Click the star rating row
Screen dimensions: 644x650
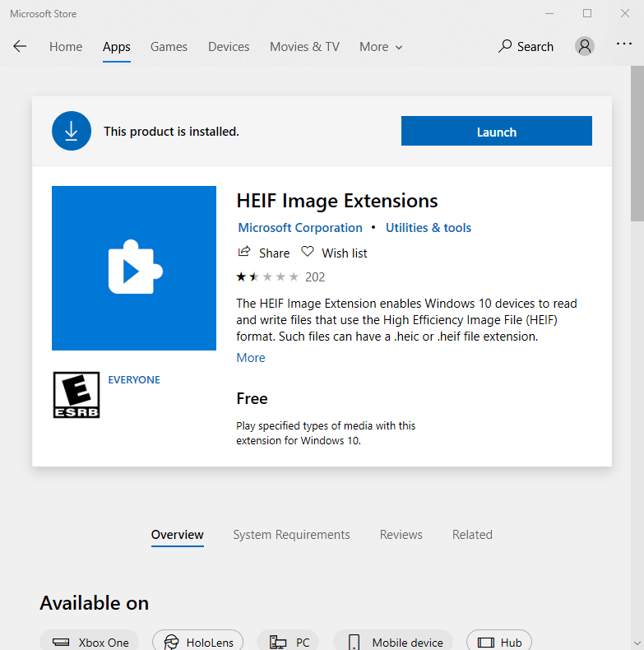point(267,277)
